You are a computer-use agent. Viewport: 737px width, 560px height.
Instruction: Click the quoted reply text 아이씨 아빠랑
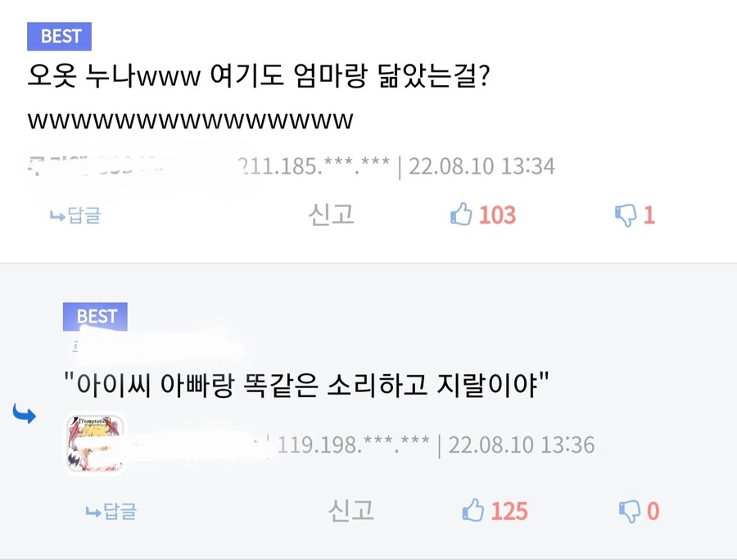[x=306, y=384]
